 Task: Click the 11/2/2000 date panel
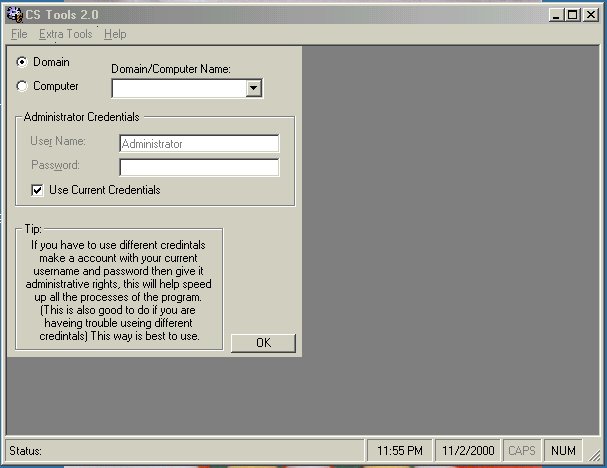click(467, 451)
